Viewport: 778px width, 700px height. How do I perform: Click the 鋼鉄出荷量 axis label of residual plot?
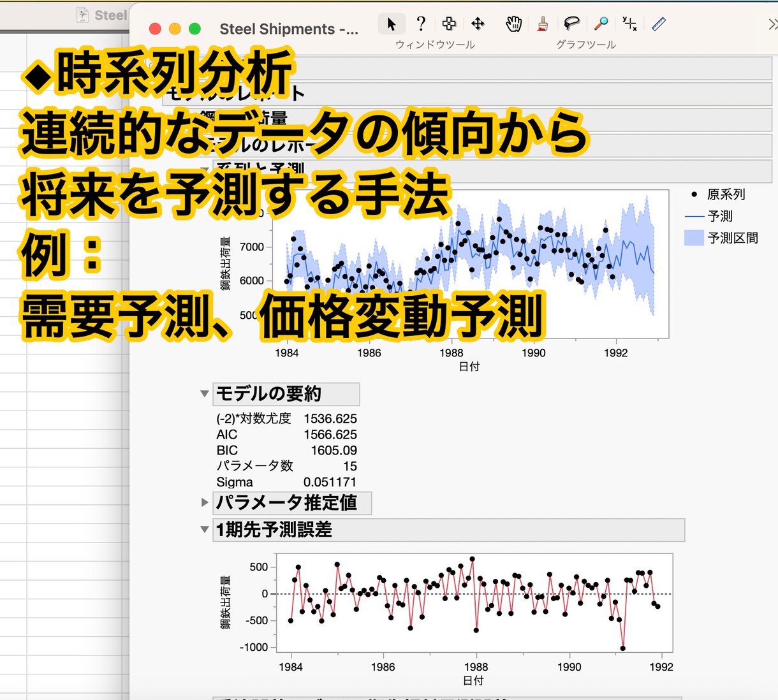225,602
